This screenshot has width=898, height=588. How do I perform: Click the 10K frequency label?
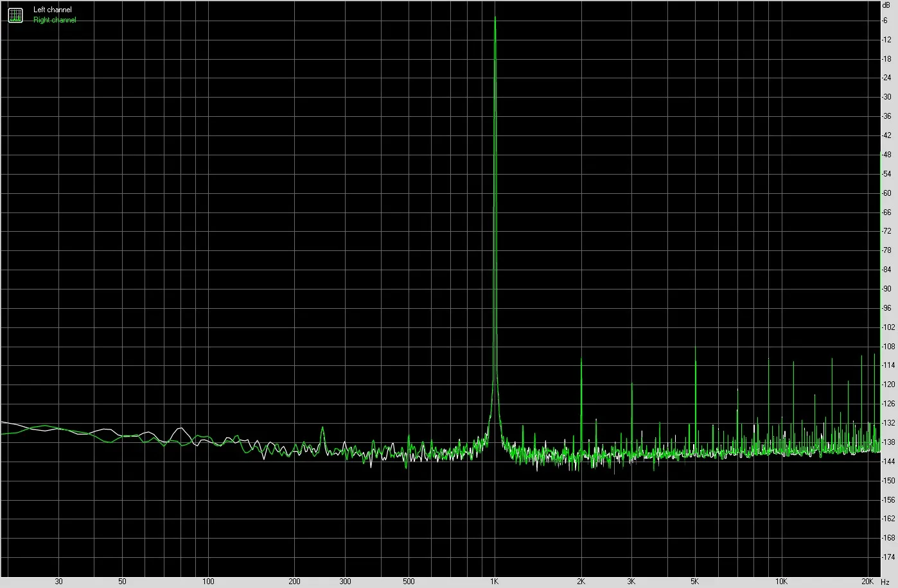click(x=781, y=582)
